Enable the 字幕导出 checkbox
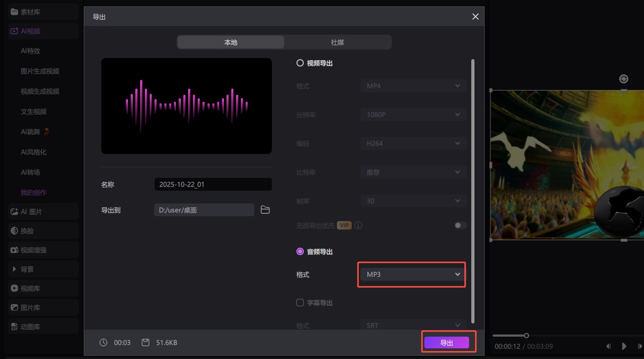644x359 pixels. click(x=300, y=303)
